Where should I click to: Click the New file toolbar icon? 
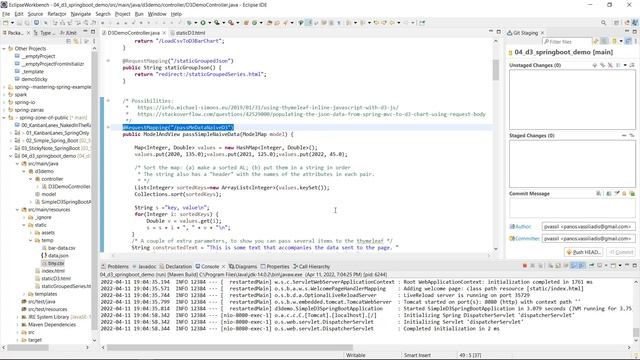6,23
